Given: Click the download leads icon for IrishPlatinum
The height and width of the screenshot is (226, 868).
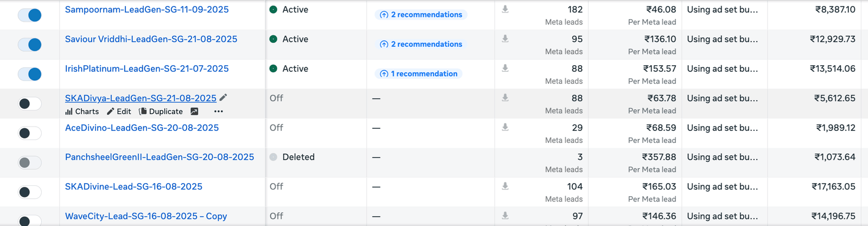Looking at the screenshot, I should click(x=505, y=68).
